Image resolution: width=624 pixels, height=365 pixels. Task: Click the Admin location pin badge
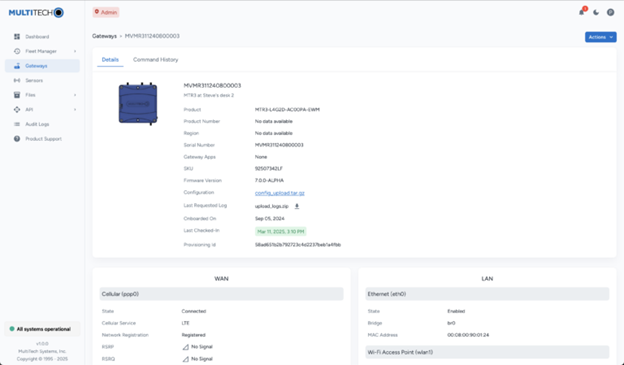click(106, 12)
